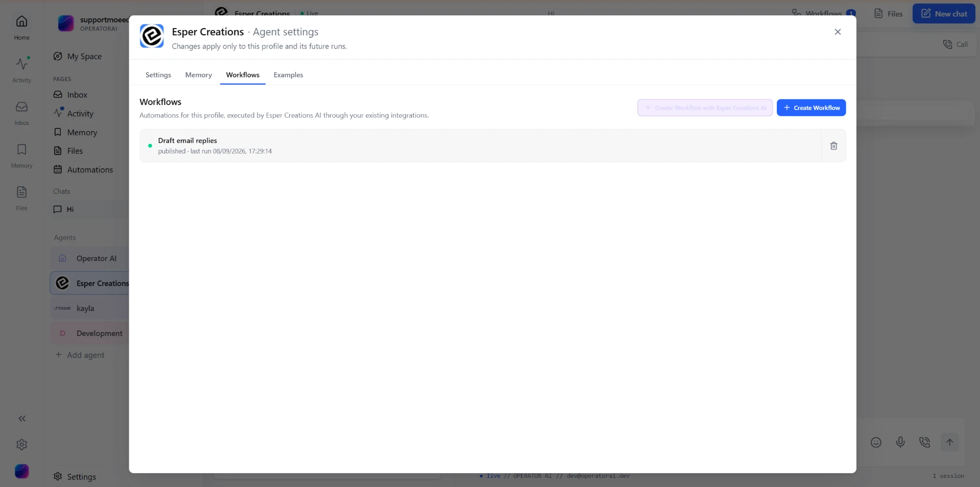Screen dimensions: 980x487
Task: Open Inbox in the left rail
Action: point(21,113)
